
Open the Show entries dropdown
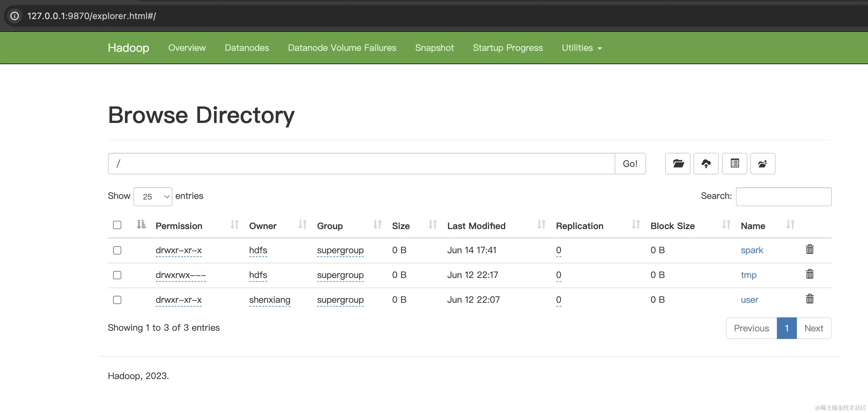[153, 196]
